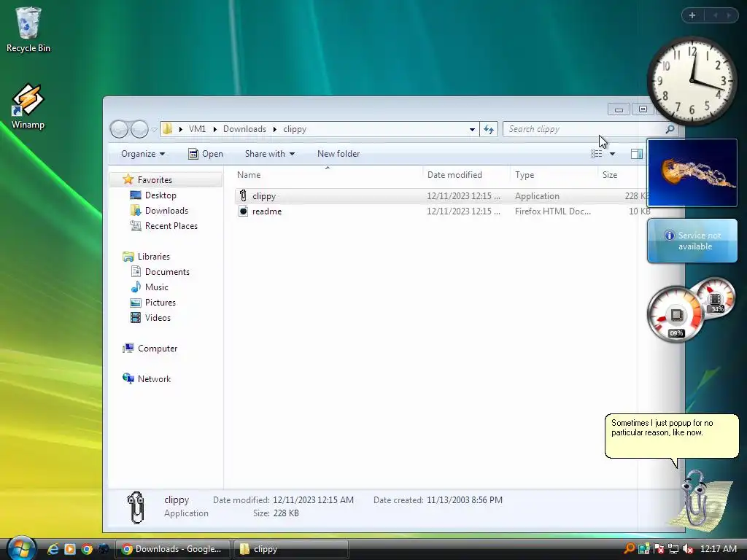Image resolution: width=747 pixels, height=560 pixels.
Task: Open Desktop in navigation pane
Action: [x=160, y=195]
